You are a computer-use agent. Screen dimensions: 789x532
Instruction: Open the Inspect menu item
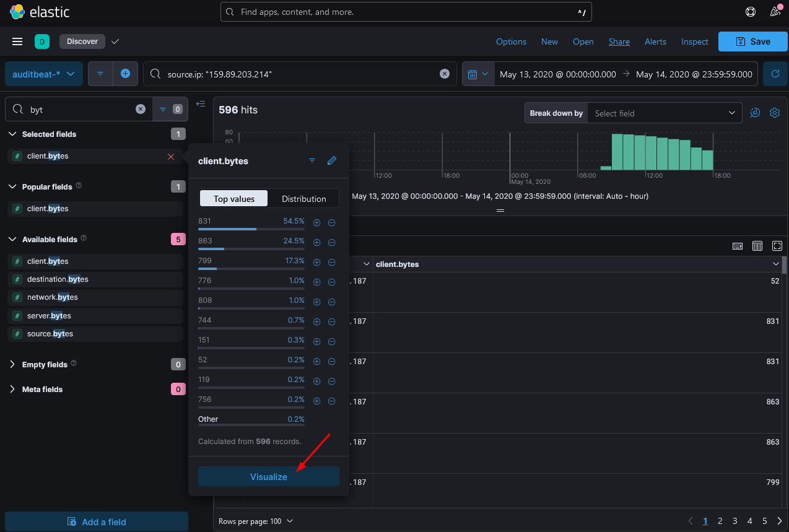point(694,41)
